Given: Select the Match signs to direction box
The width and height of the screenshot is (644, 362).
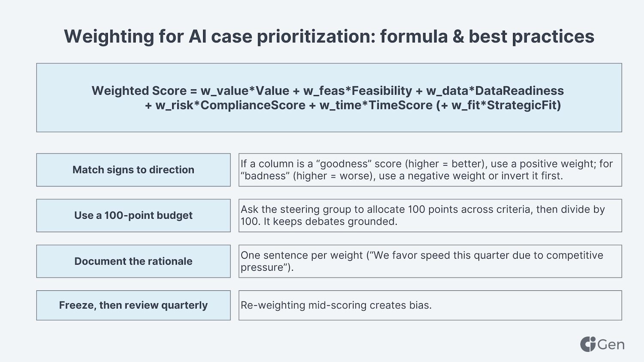Looking at the screenshot, I should point(134,170).
